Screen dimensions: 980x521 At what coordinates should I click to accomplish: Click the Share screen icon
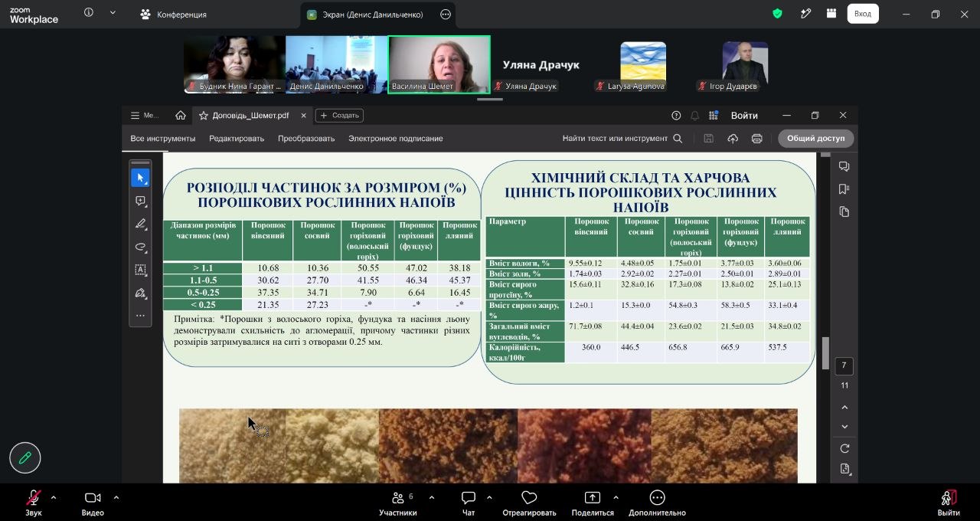pos(593,497)
